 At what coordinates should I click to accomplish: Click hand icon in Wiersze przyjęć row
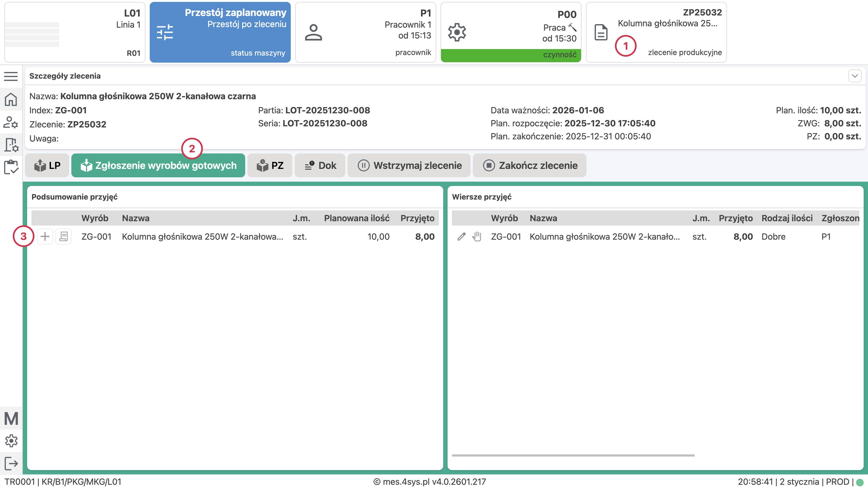(477, 236)
